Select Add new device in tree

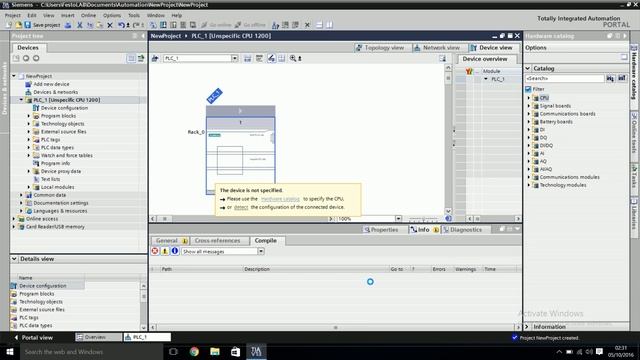(x=51, y=84)
